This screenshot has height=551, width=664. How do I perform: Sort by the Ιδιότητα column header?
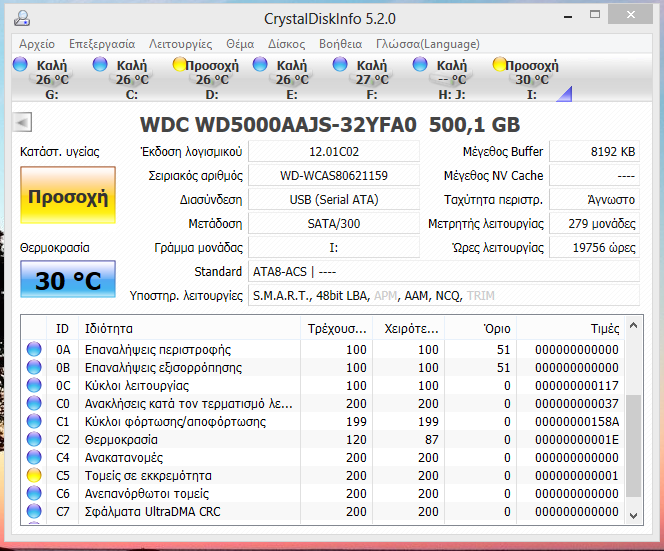click(189, 328)
